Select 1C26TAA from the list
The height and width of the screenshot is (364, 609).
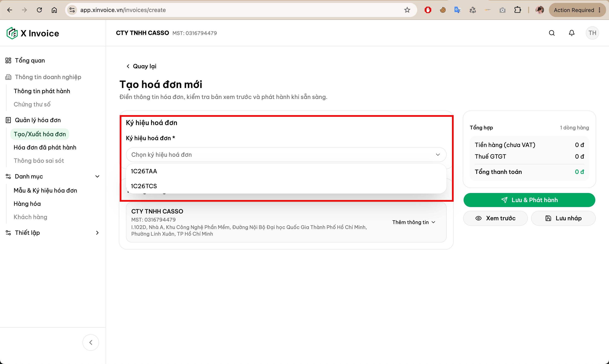[286, 171]
